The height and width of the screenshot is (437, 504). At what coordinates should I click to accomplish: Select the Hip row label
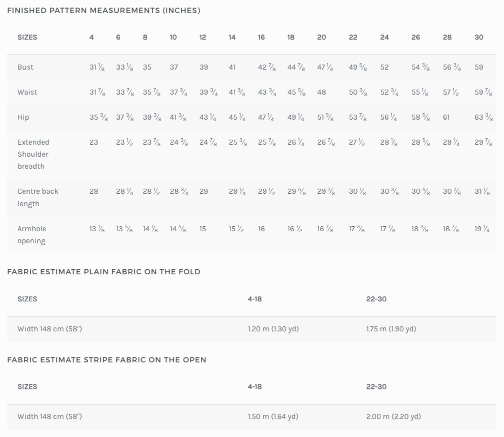coord(23,117)
